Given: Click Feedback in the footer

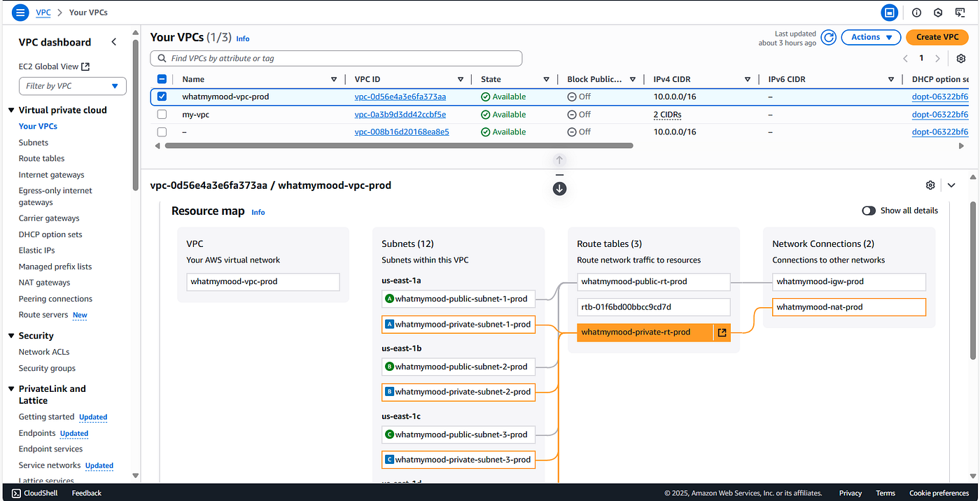Looking at the screenshot, I should click(87, 493).
